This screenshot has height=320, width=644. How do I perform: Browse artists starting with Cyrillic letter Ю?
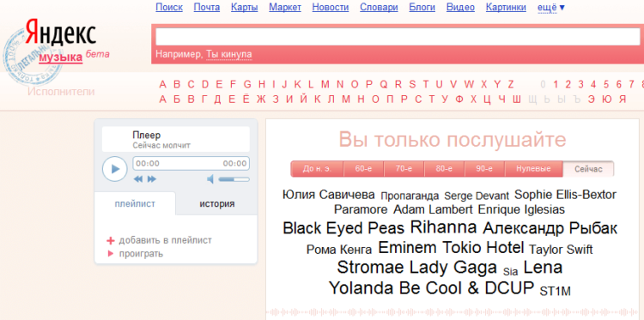[x=607, y=100]
